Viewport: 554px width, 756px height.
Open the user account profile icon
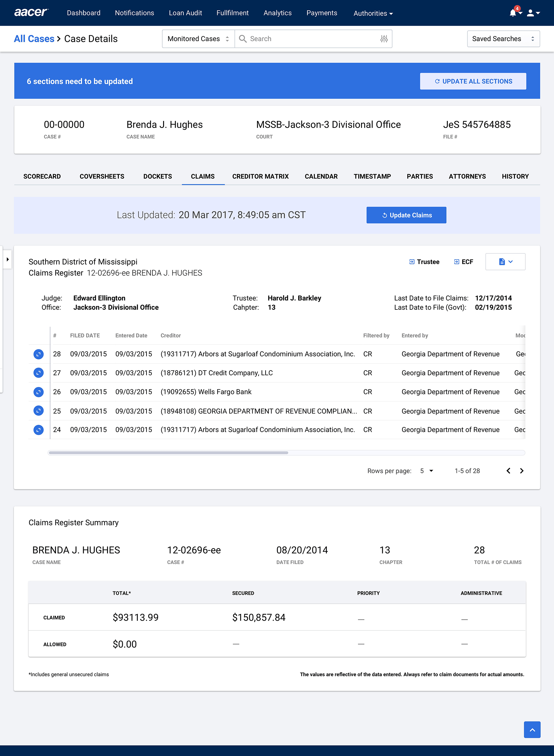[531, 13]
